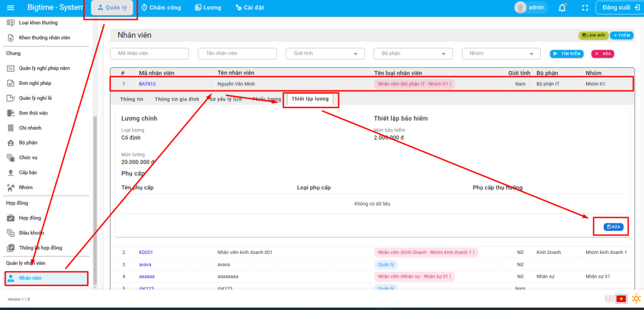The image size is (644, 310).
Task: Click the Sửa edit button
Action: click(613, 226)
